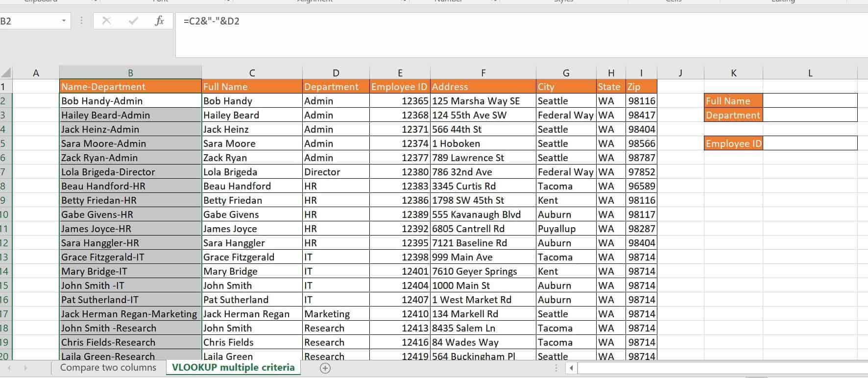Select address cell 8435 Salem Ln
868x378 pixels.
click(x=483, y=328)
